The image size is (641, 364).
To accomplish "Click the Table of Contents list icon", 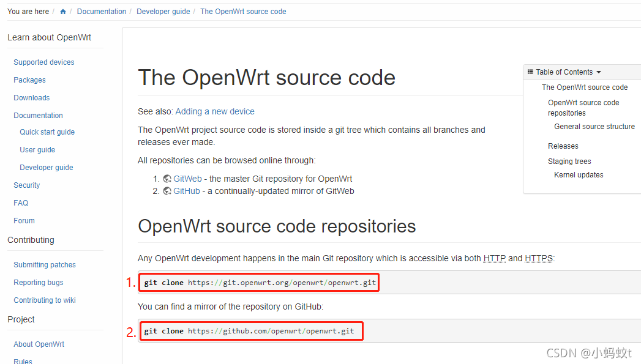I will (x=530, y=72).
